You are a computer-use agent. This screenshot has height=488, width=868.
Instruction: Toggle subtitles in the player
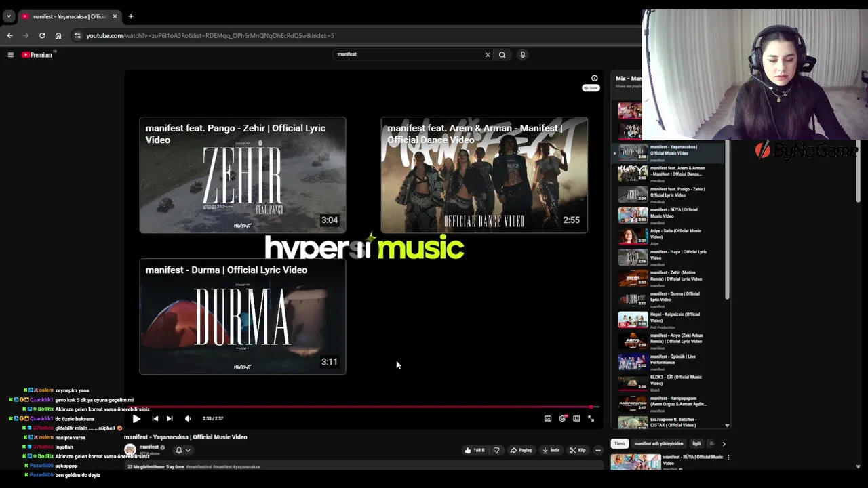[x=548, y=419]
